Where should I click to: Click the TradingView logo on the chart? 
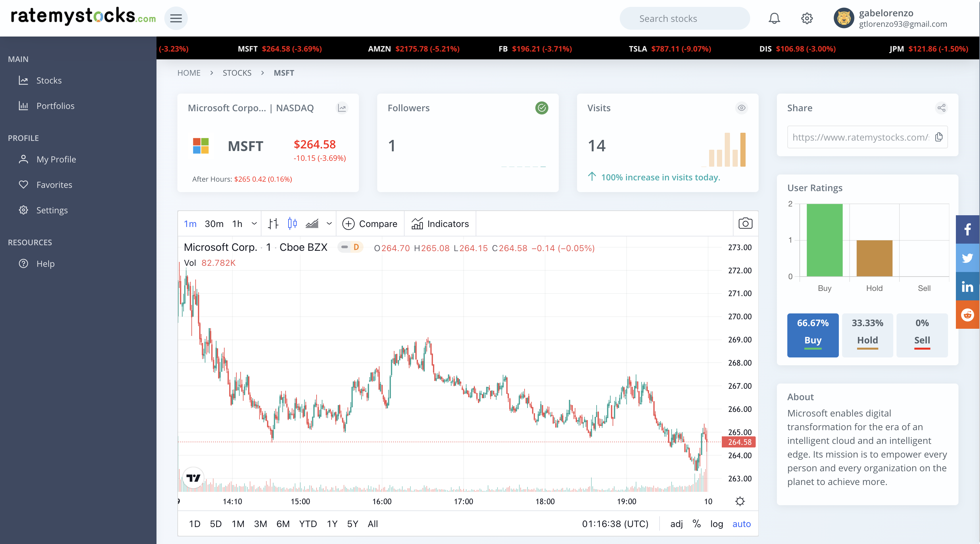pyautogui.click(x=193, y=477)
